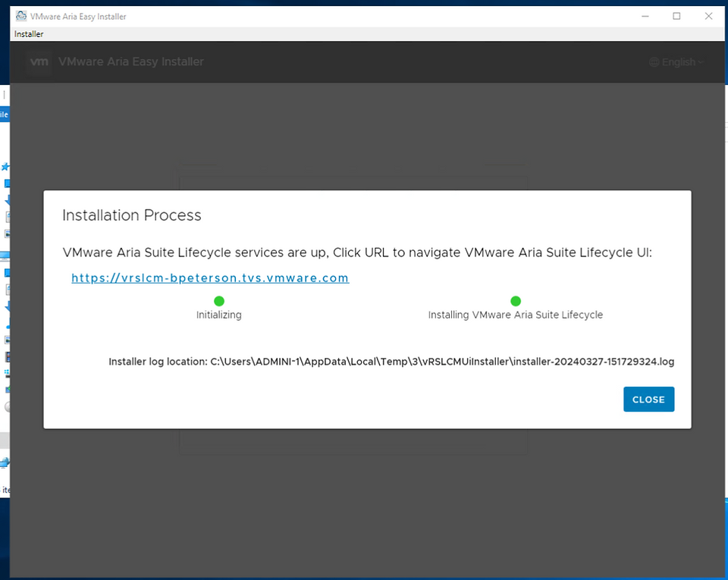
Task: Minimize the VMware Aria Easy Installer window
Action: [645, 16]
